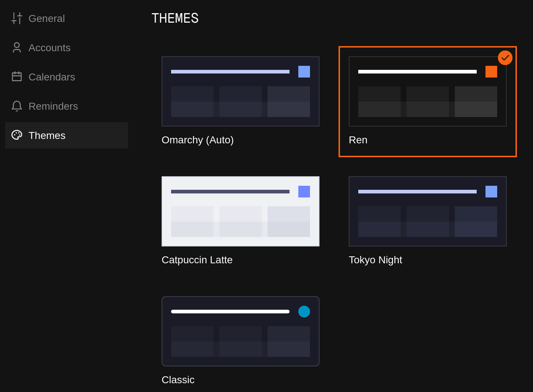Click the Accounts person icon
This screenshot has width=533, height=392.
pyautogui.click(x=17, y=48)
